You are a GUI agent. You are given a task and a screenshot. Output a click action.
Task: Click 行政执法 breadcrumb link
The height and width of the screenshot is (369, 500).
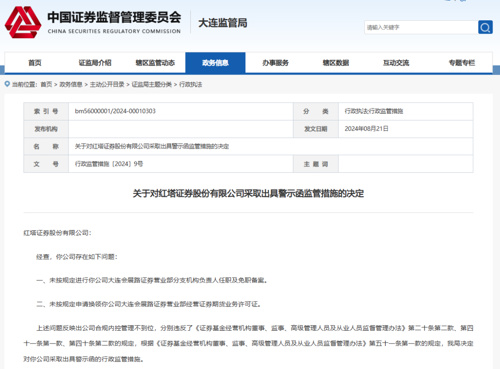tap(191, 84)
